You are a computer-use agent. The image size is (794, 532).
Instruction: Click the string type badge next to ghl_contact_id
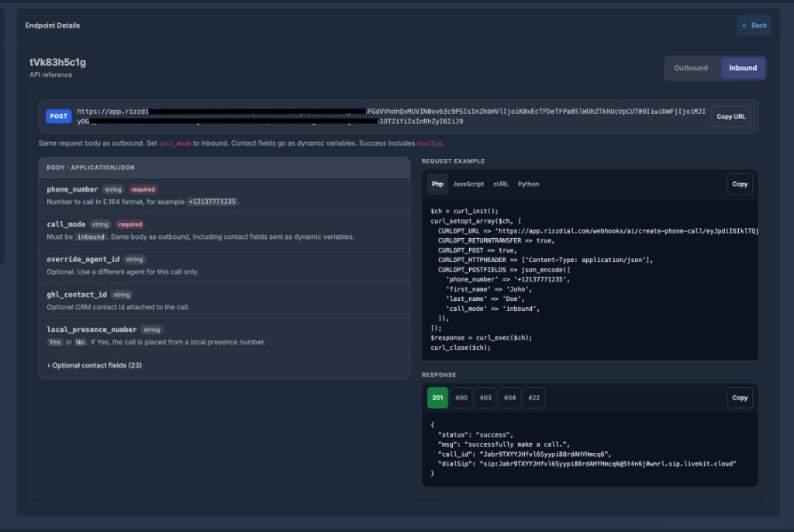click(x=122, y=295)
